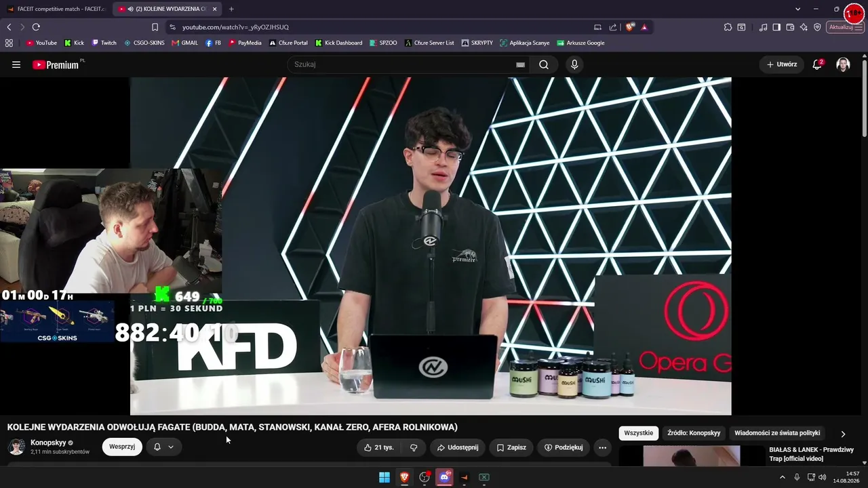Open the YouTube bookmark
868x488 pixels.
pos(41,43)
